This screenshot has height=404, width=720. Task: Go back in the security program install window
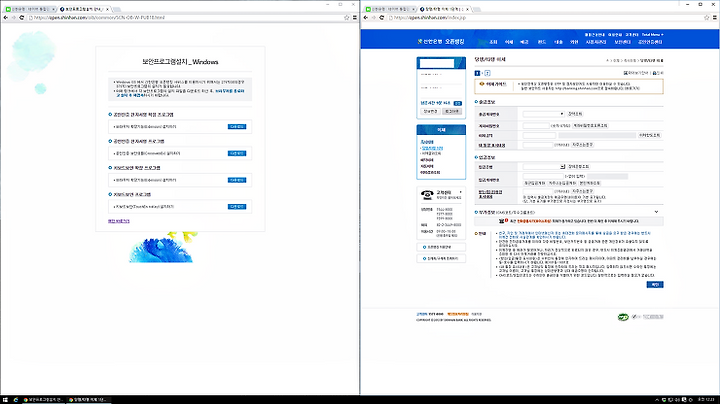[6, 17]
